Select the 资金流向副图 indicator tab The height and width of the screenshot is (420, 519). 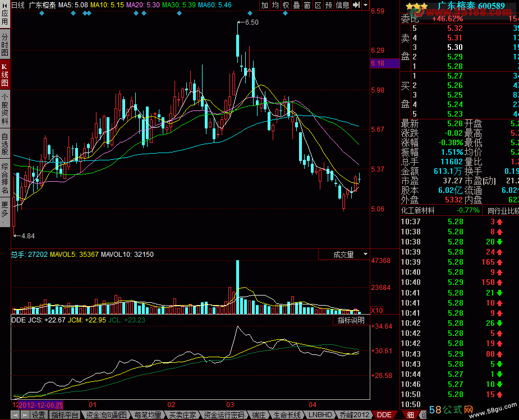pos(107,415)
